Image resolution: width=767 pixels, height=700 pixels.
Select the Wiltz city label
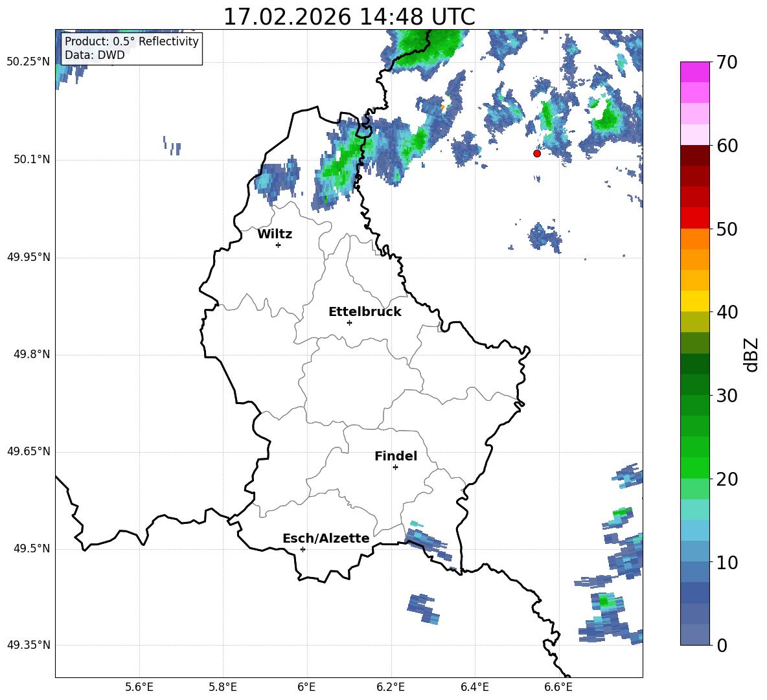(275, 234)
